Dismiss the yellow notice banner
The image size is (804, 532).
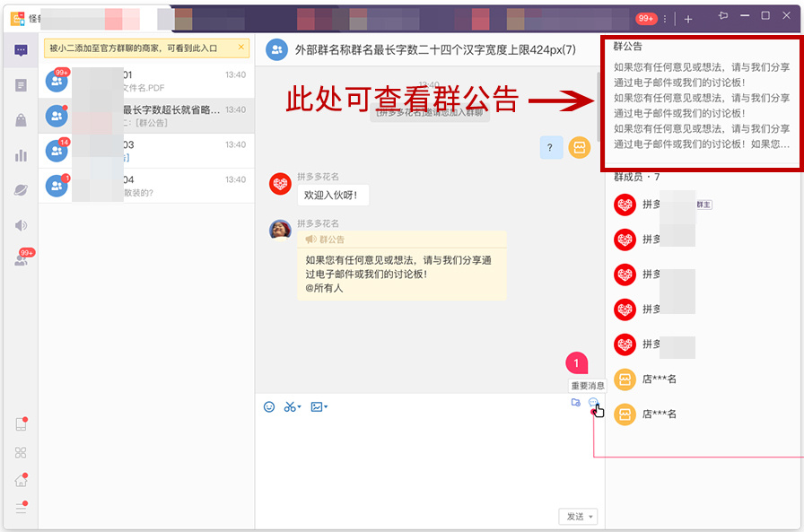pyautogui.click(x=241, y=48)
